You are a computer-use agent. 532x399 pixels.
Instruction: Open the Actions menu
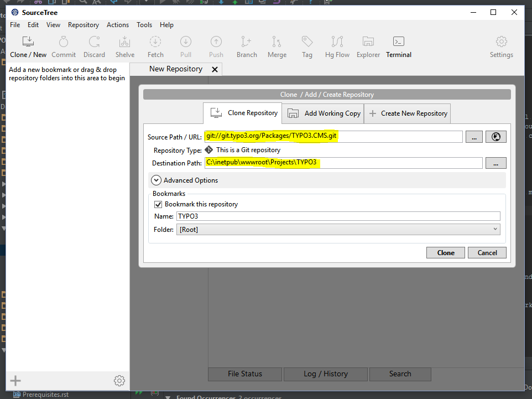point(118,25)
